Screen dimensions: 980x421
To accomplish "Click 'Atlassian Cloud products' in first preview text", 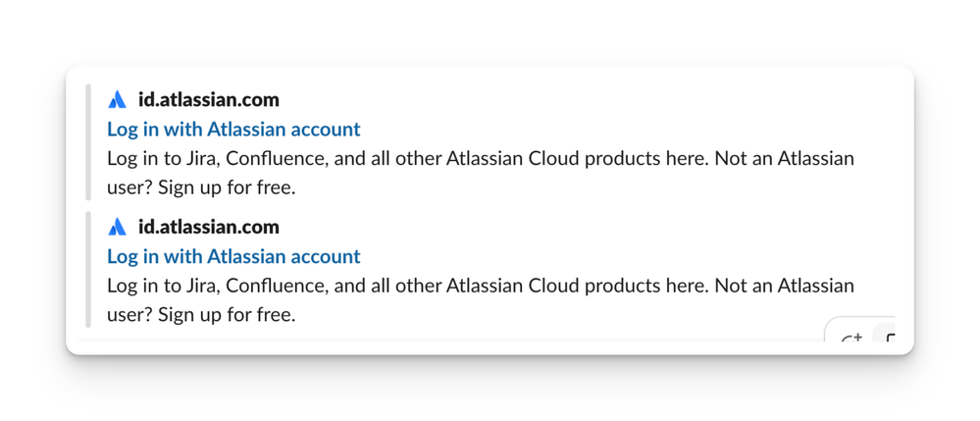I will click(x=545, y=159).
